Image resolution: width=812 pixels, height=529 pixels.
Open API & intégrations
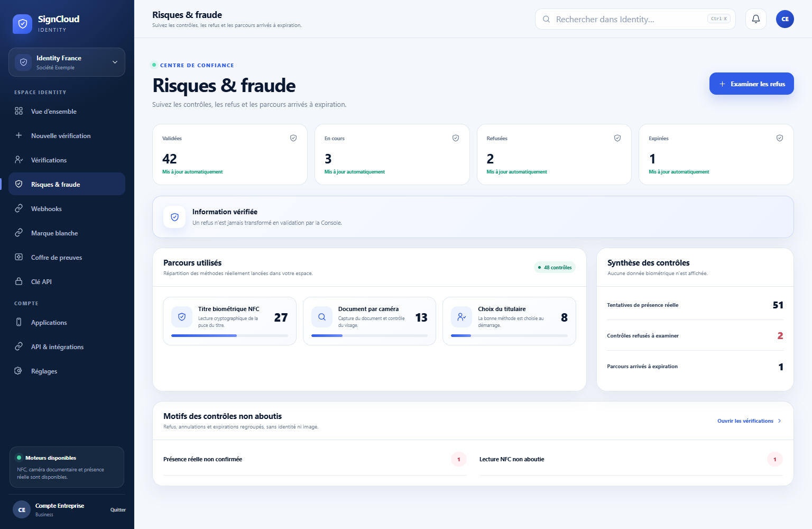tap(67, 346)
